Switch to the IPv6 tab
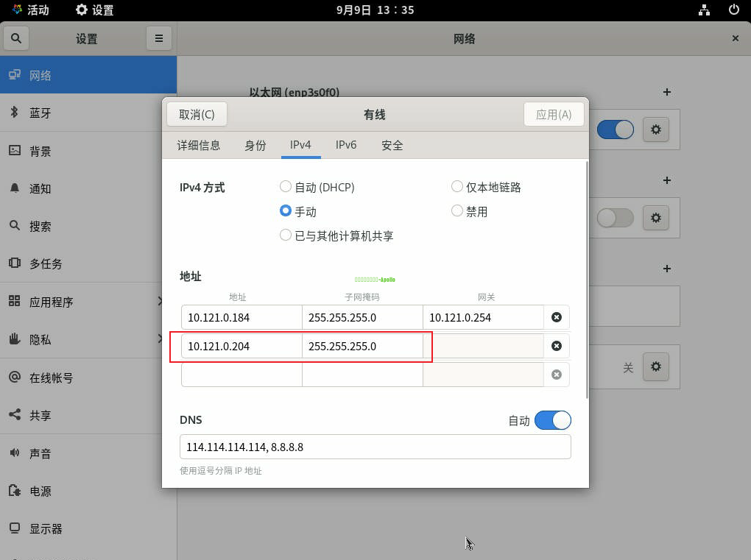Viewport: 751px width, 560px height. click(346, 145)
